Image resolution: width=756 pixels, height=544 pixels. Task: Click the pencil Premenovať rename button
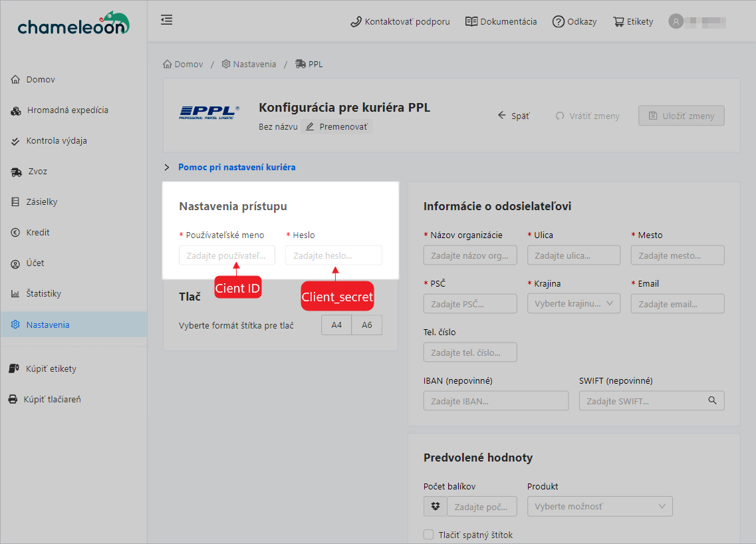click(x=336, y=126)
